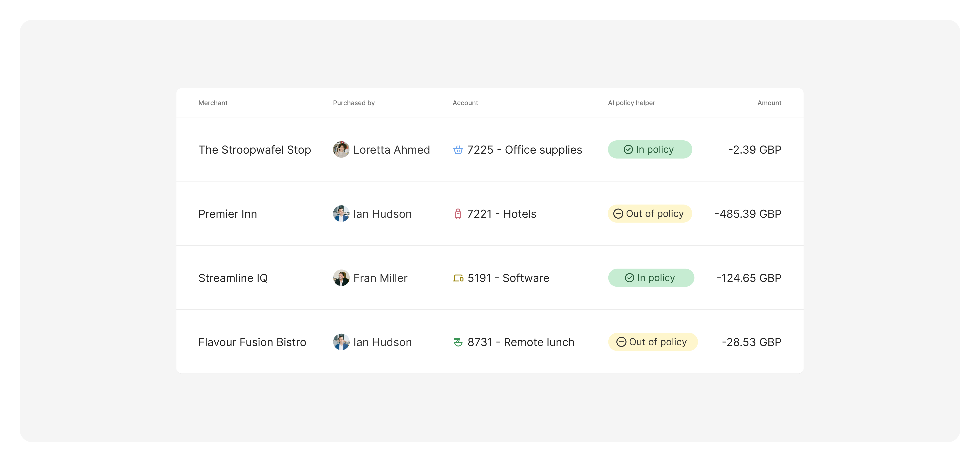Image resolution: width=980 pixels, height=462 pixels.
Task: Click the luggage icon next to Hotels
Action: (458, 214)
